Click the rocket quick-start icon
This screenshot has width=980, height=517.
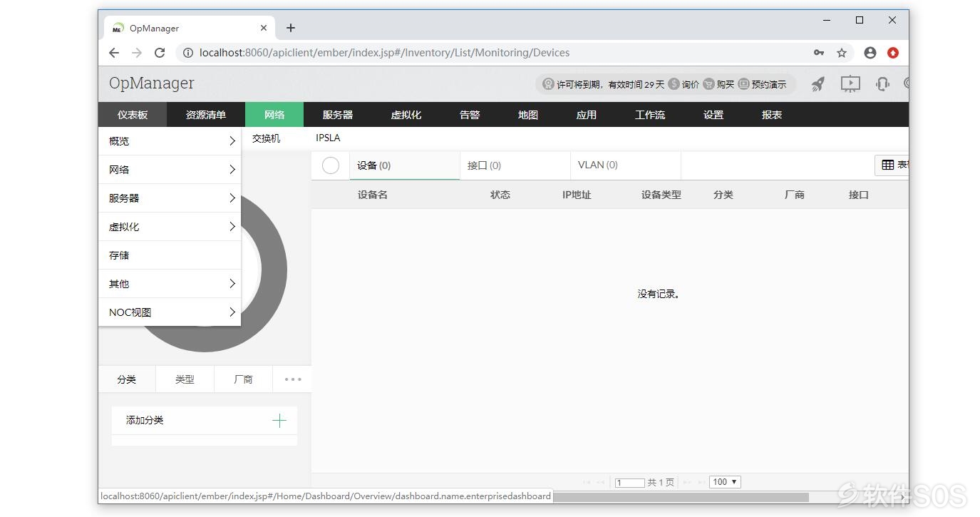[817, 84]
